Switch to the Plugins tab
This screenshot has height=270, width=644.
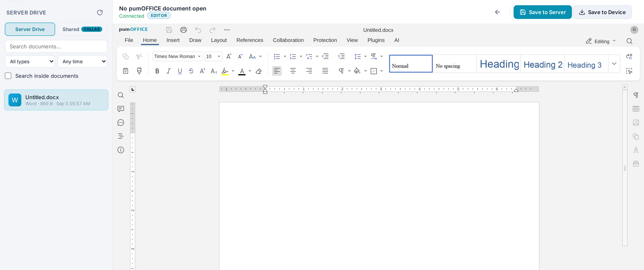(x=376, y=40)
